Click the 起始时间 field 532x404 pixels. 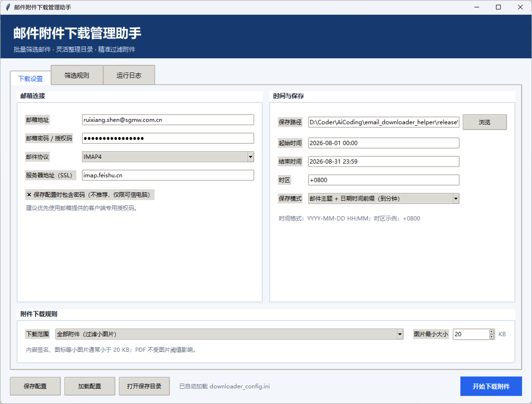pyautogui.click(x=384, y=143)
